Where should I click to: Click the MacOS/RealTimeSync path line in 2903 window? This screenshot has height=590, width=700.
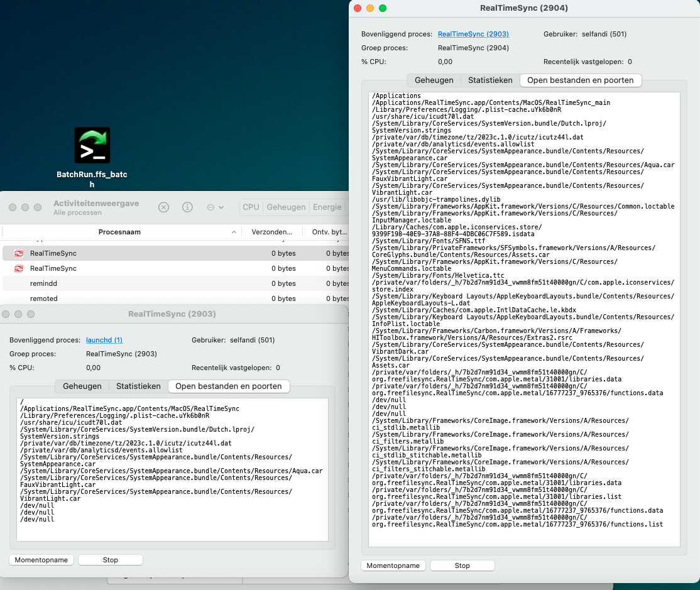[x=130, y=409]
